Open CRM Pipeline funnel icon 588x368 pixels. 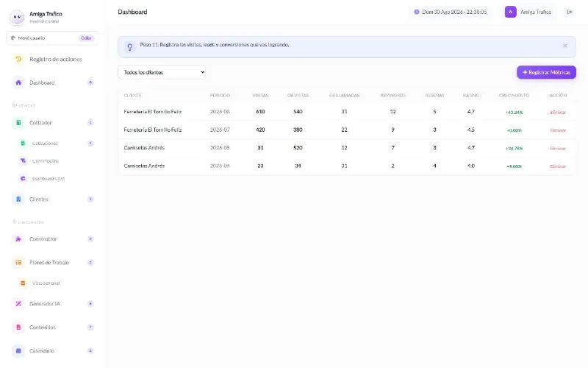click(x=23, y=160)
